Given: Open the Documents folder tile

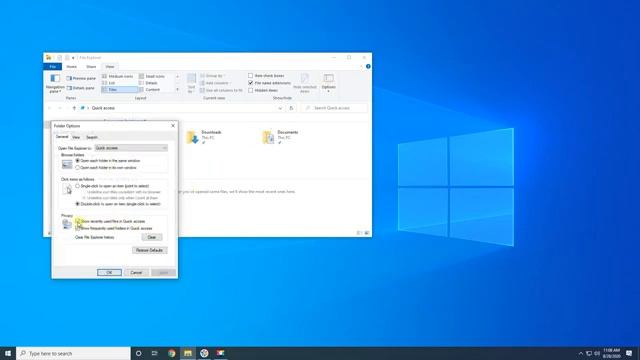Looking at the screenshot, I should click(x=280, y=137).
